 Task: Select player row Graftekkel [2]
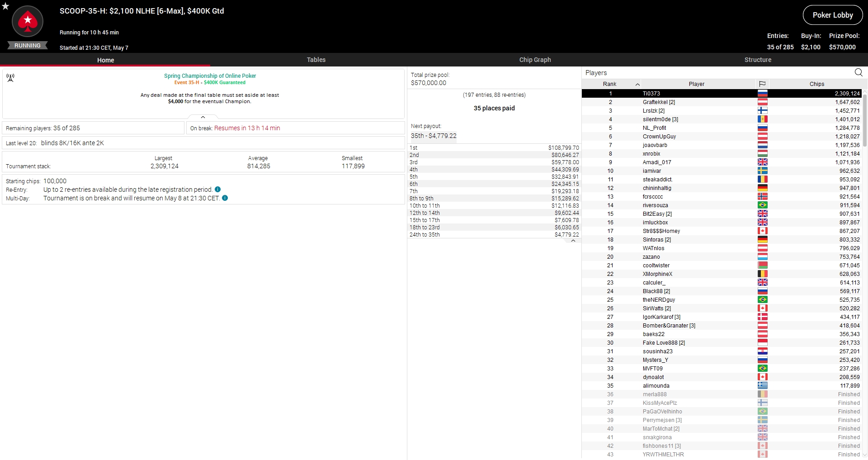722,102
